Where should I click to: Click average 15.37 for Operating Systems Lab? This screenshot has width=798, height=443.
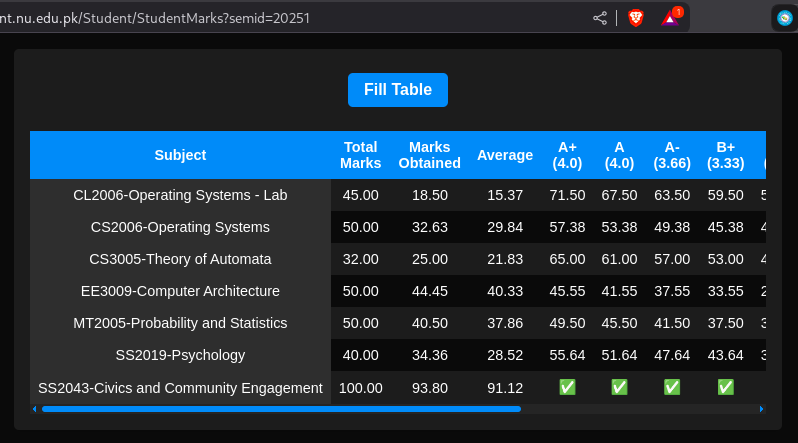505,196
